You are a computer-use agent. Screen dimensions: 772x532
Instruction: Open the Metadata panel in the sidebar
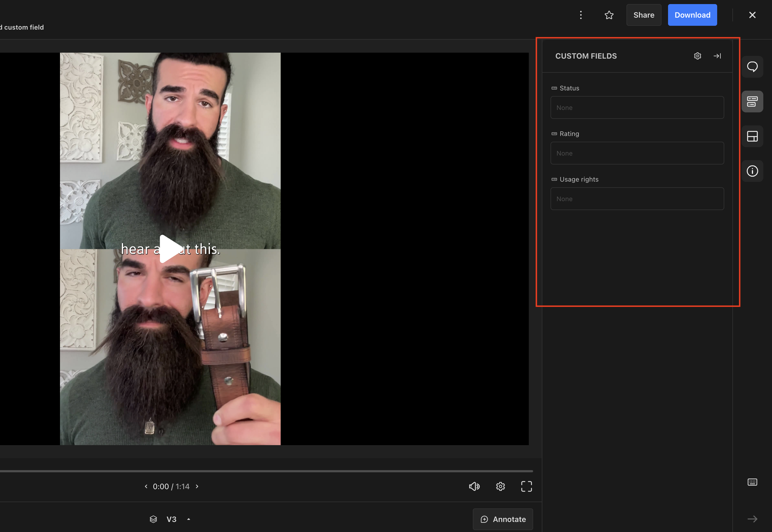[752, 101]
